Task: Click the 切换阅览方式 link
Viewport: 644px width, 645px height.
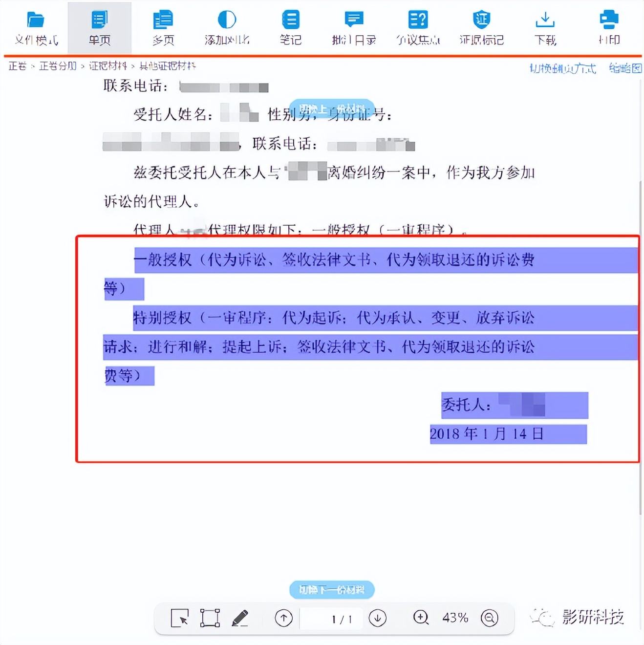Action: click(562, 67)
